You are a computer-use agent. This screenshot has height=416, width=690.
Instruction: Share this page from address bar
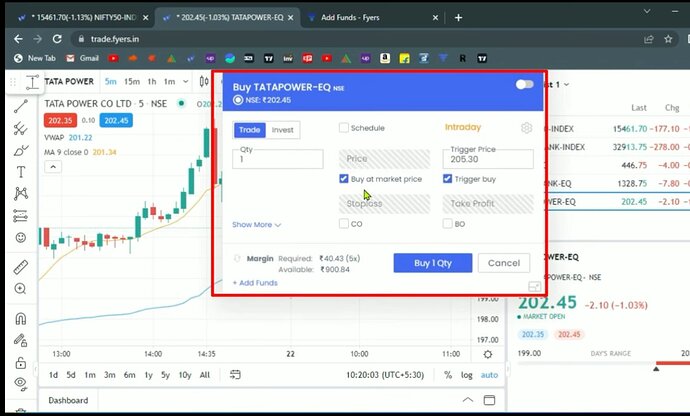coord(649,39)
